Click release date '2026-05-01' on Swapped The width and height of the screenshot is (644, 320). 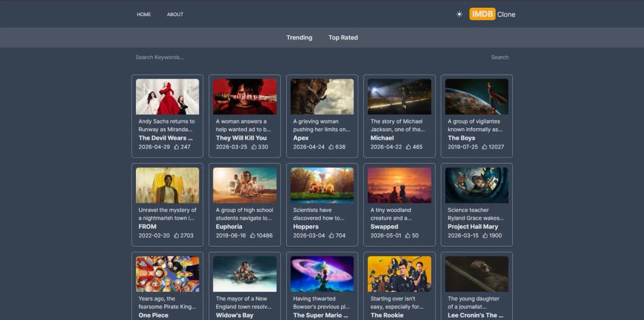pos(386,236)
